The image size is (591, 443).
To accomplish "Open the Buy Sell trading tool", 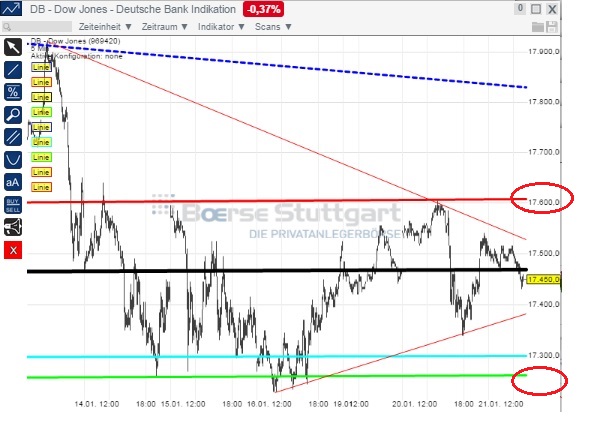I will click(13, 205).
